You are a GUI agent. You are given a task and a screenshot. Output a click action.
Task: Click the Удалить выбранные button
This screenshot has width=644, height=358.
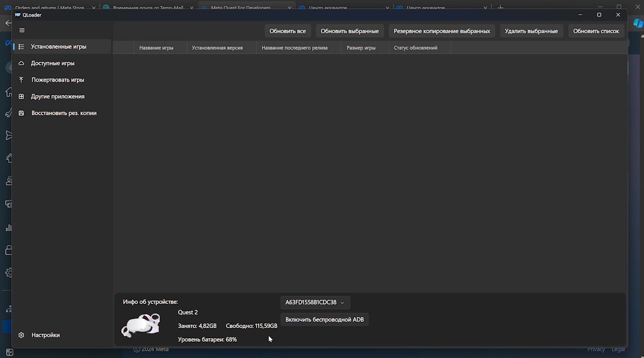(x=531, y=31)
